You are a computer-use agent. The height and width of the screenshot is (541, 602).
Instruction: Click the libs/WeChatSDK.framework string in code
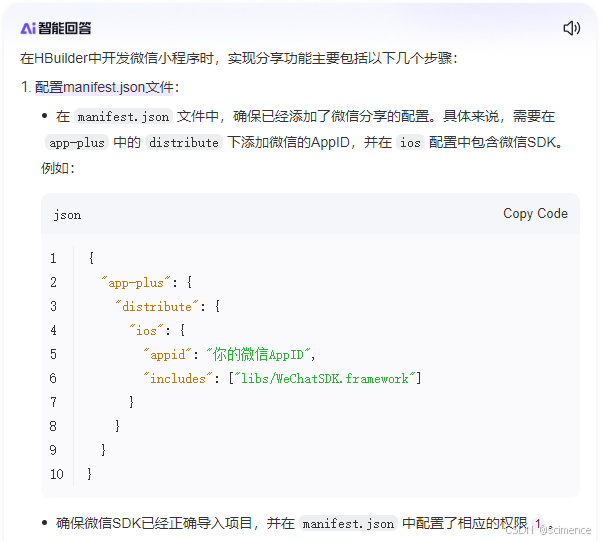click(x=325, y=379)
